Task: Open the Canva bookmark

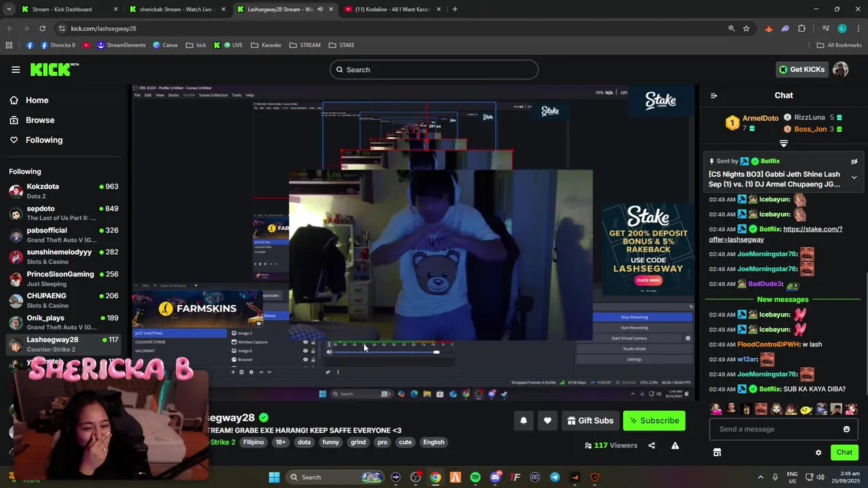Action: click(165, 45)
